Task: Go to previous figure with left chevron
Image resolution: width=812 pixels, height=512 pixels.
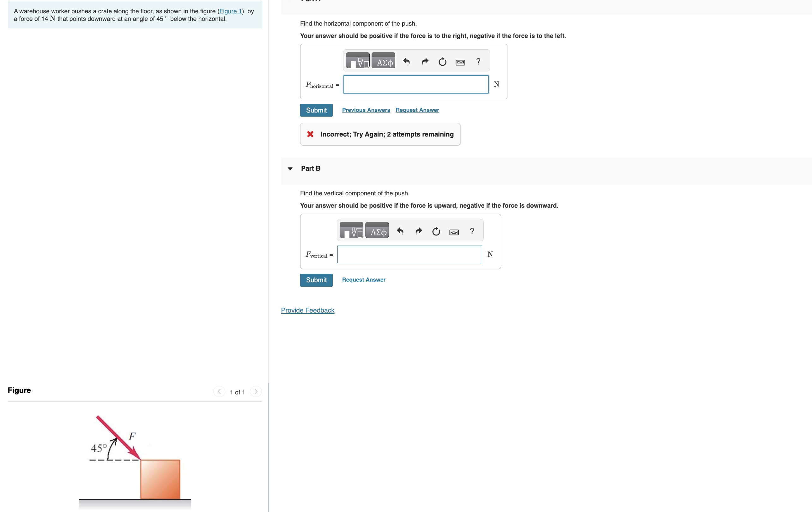Action: [219, 392]
